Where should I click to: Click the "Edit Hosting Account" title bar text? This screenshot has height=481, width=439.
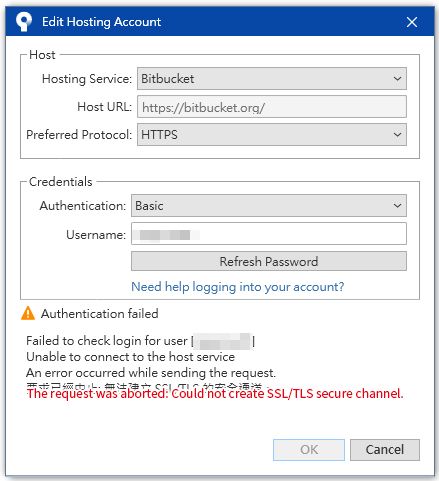[x=101, y=22]
